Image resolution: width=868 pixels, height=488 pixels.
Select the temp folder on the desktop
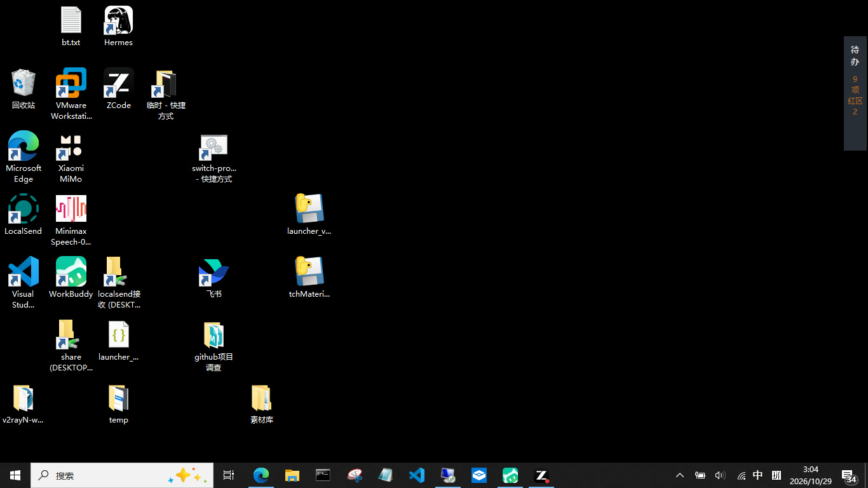(x=119, y=403)
